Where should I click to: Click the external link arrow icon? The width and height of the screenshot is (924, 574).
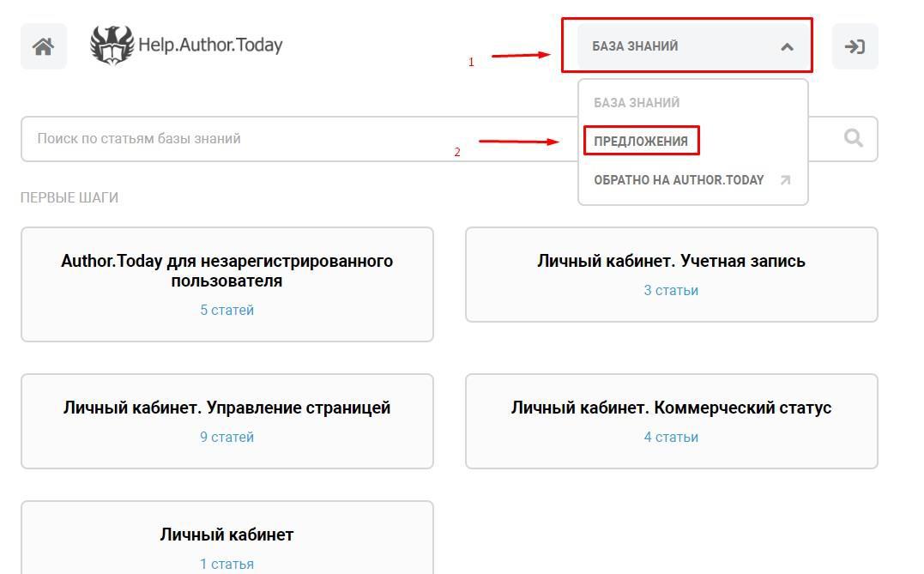point(784,180)
